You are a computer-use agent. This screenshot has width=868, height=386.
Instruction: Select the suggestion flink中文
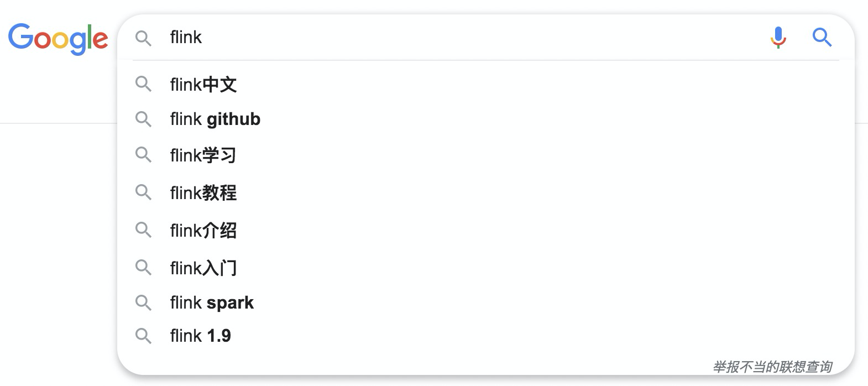[203, 85]
